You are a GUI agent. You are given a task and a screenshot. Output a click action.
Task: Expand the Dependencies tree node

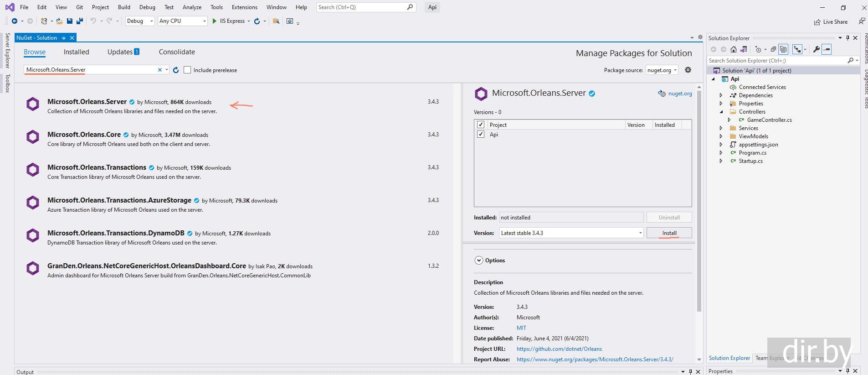coord(721,95)
